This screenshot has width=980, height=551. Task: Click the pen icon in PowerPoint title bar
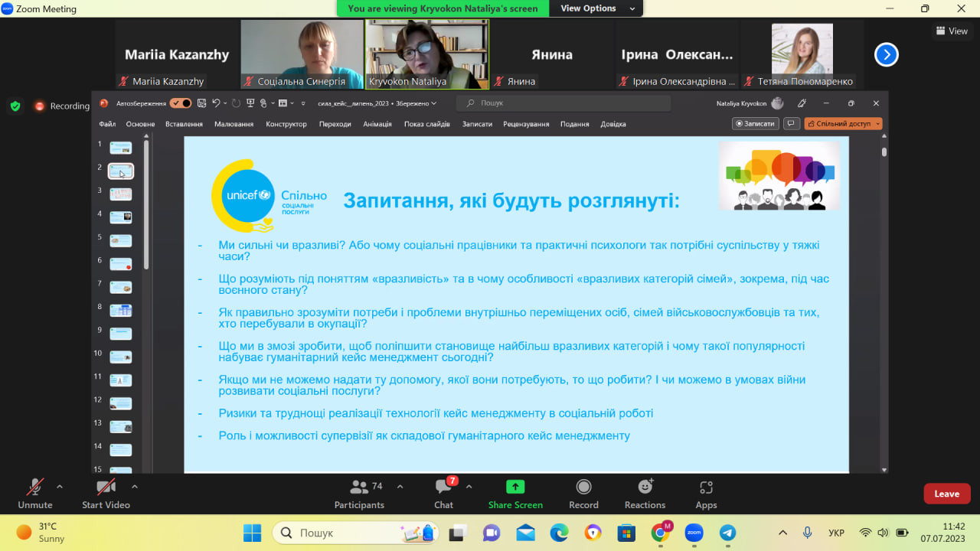802,103
